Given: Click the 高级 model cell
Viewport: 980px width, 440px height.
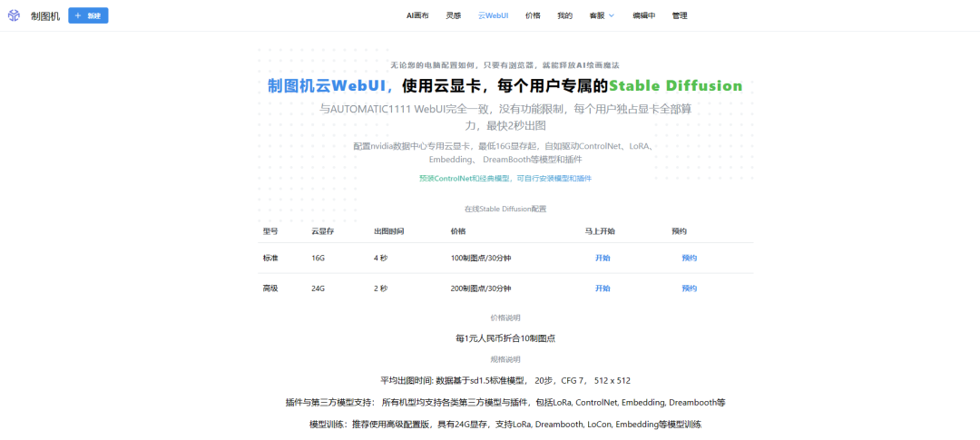Looking at the screenshot, I should click(270, 288).
